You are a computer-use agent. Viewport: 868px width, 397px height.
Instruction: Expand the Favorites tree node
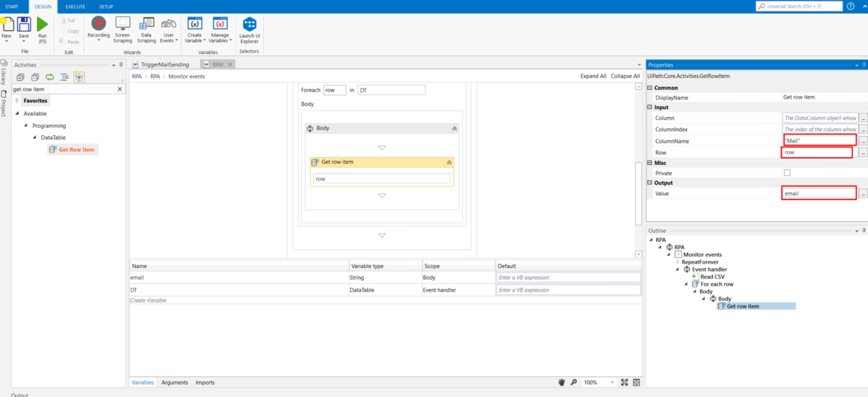click(17, 101)
